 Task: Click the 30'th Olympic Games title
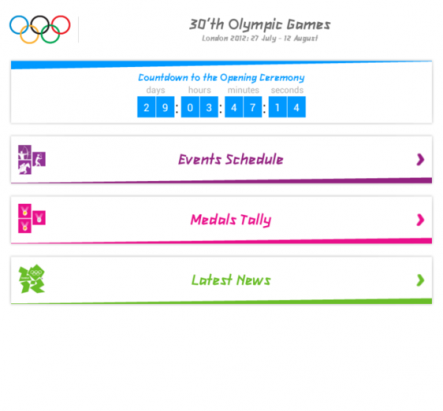pos(260,24)
